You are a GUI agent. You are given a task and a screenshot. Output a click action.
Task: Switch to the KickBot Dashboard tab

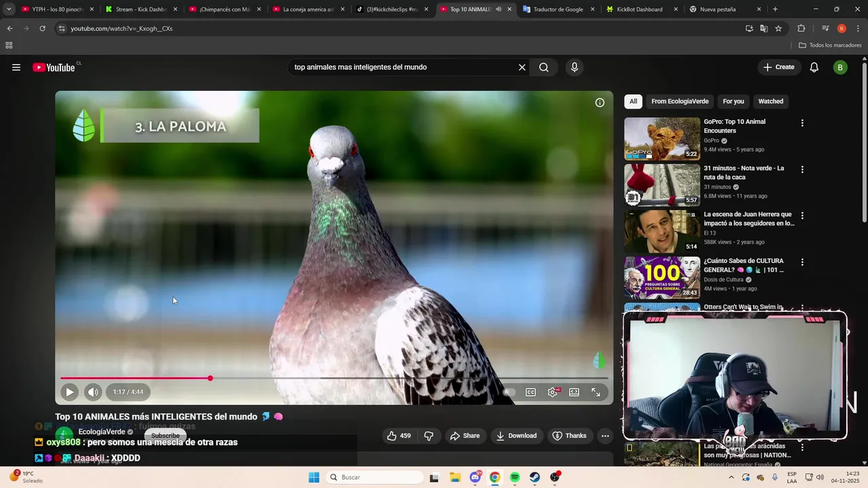(642, 9)
